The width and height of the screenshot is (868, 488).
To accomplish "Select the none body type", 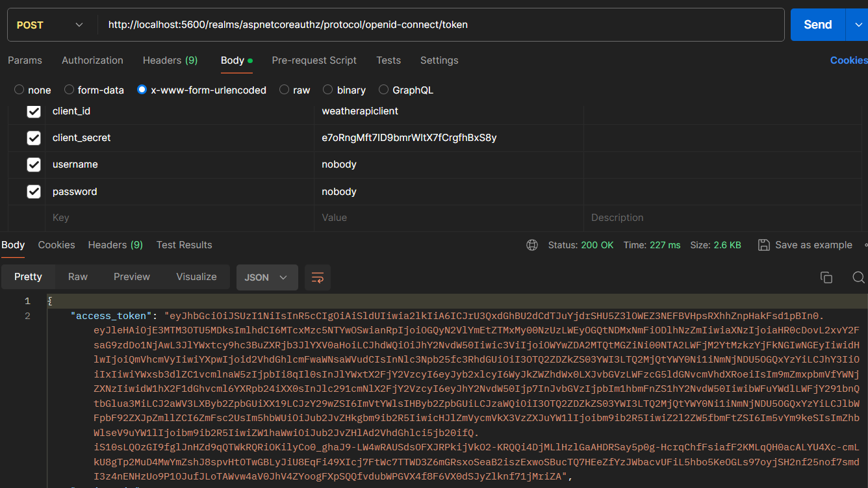I will [19, 90].
